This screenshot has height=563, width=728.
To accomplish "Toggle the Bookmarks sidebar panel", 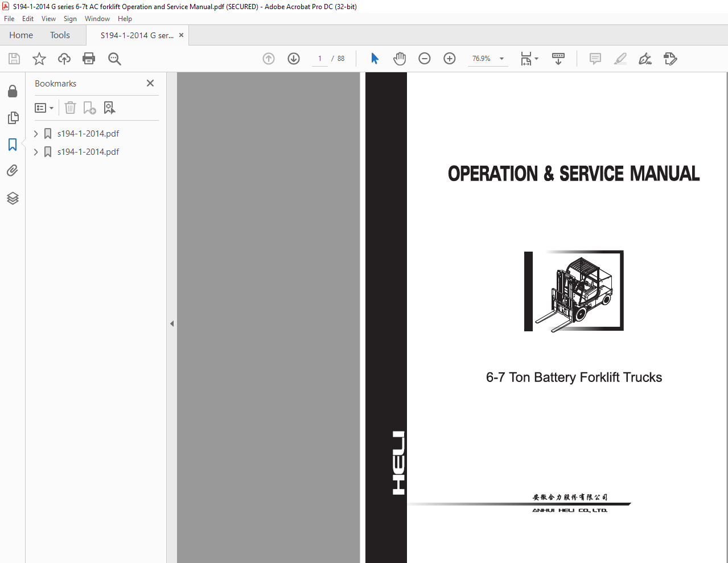I will pyautogui.click(x=13, y=145).
